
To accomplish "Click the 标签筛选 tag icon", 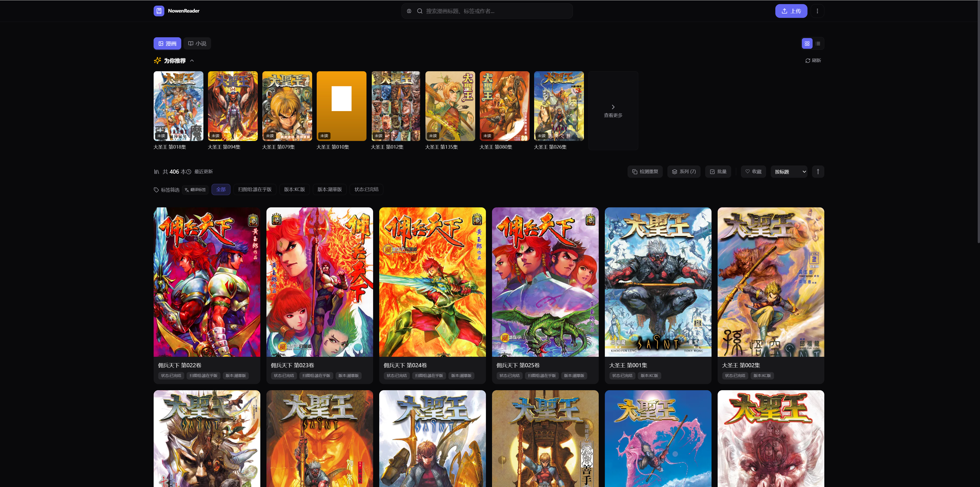I will coord(156,190).
